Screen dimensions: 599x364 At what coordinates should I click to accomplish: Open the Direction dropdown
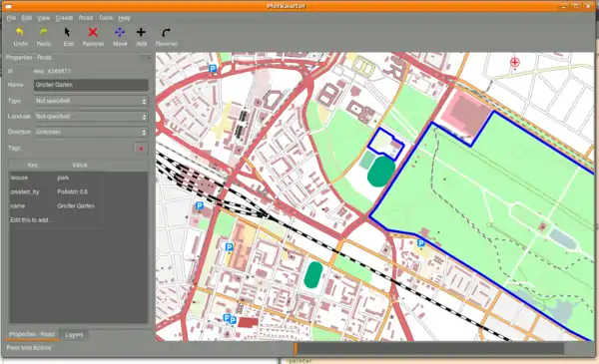(91, 132)
